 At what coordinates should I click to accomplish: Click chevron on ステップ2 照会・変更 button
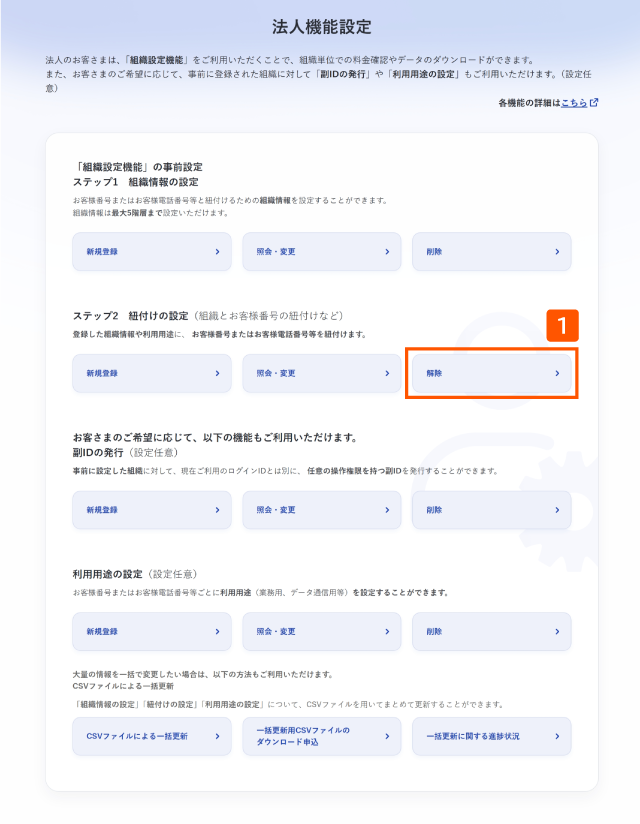[387, 373]
